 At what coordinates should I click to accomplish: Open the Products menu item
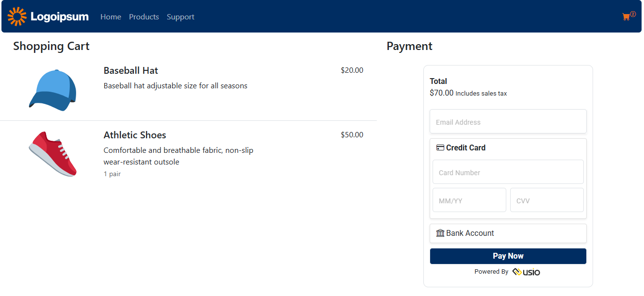point(144,17)
